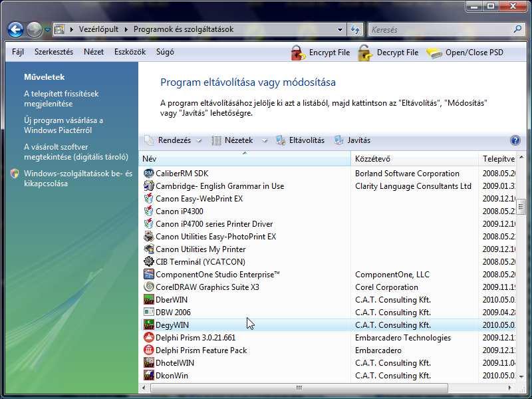This screenshot has width=532, height=399.
Task: Click the blue help question mark icon
Action: (515, 140)
